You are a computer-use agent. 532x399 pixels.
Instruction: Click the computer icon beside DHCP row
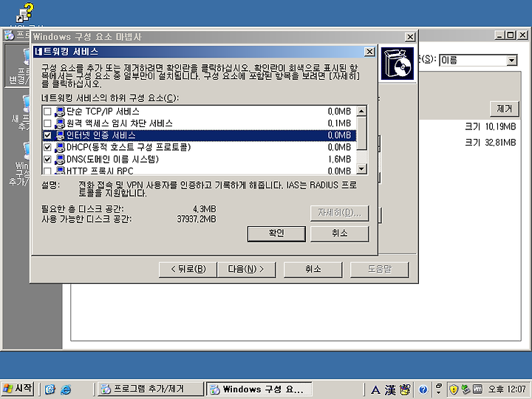click(60, 147)
